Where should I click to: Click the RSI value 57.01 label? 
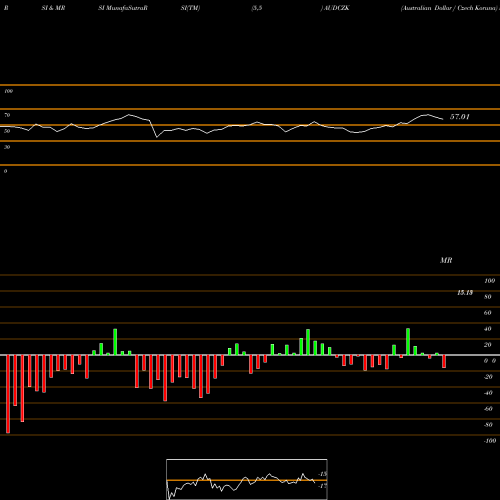point(460,117)
